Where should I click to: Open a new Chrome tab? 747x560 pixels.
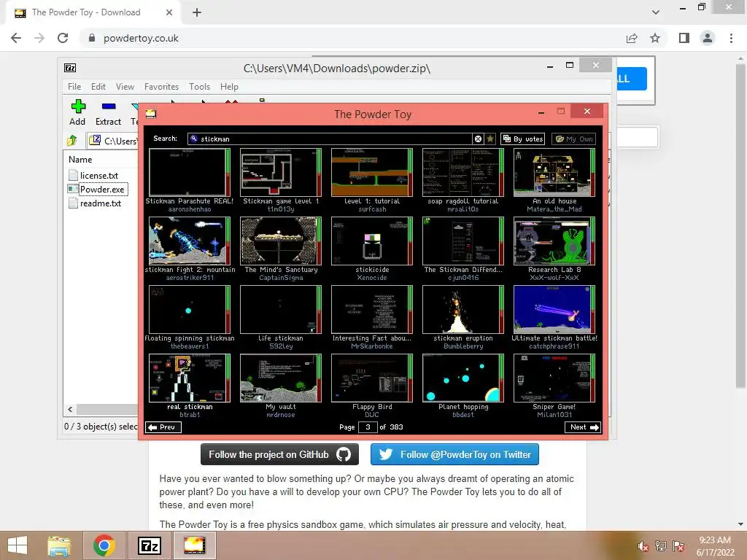(197, 12)
